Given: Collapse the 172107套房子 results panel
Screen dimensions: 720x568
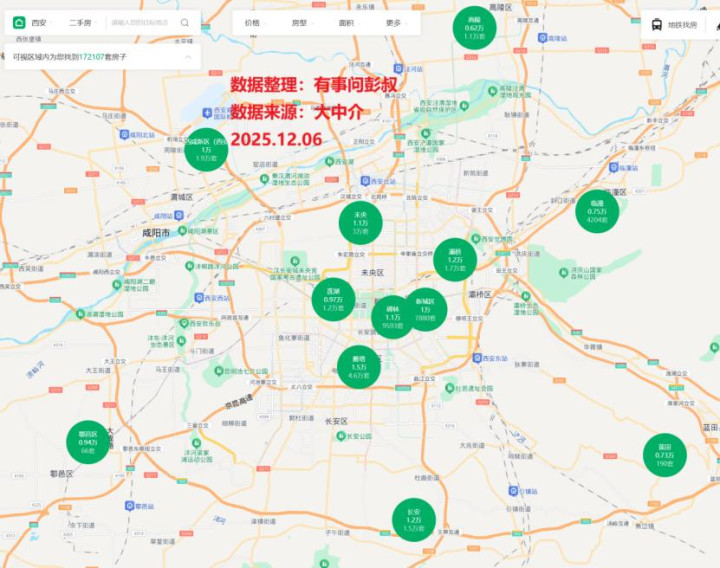Looking at the screenshot, I should click(188, 57).
